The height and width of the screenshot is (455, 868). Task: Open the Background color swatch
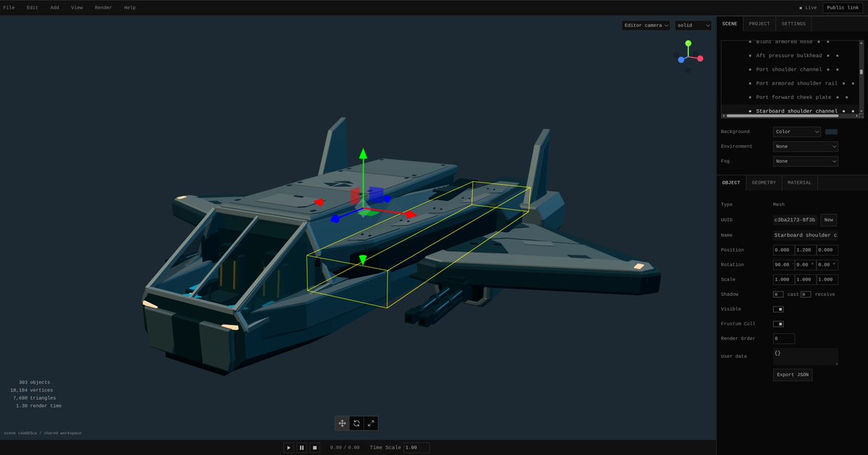(x=831, y=132)
